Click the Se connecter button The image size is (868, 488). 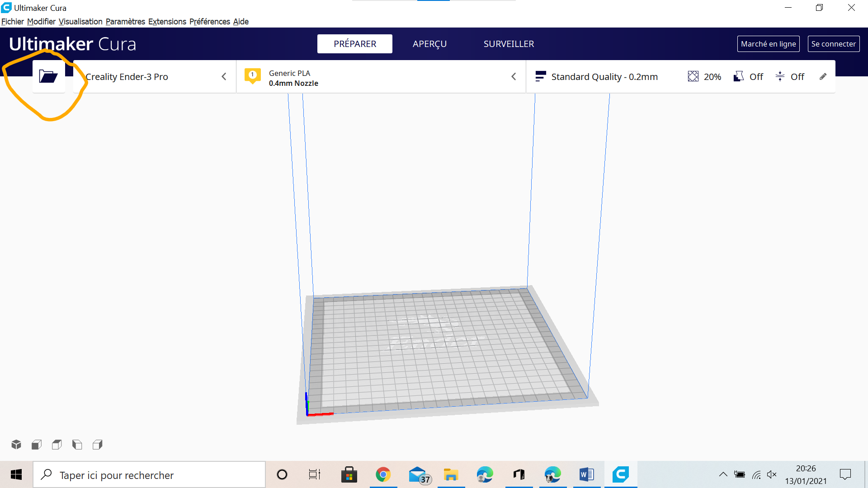tap(834, 44)
